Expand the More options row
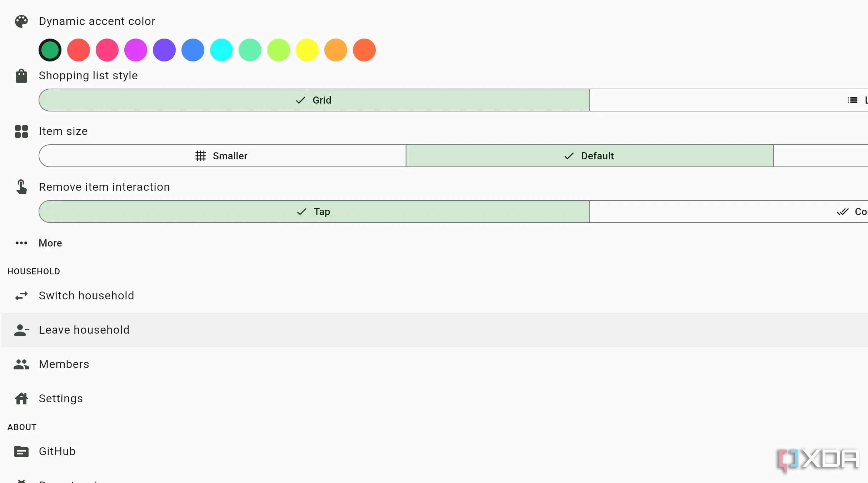868x483 pixels. point(50,243)
